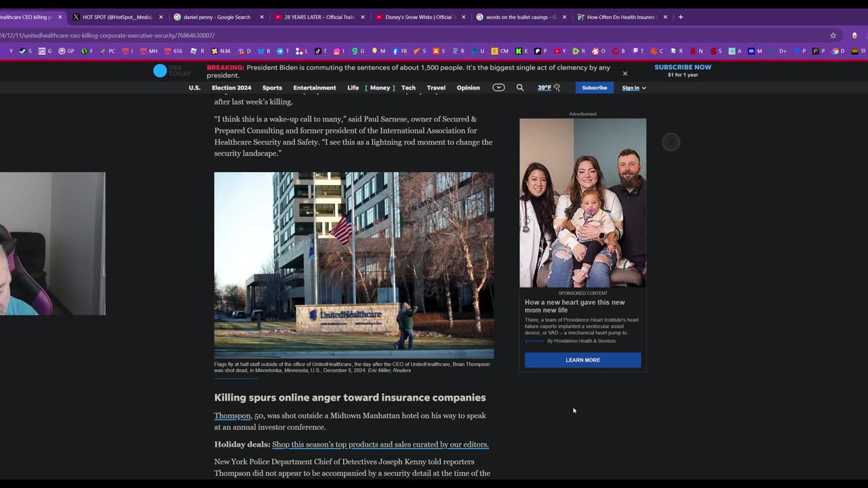Open the Telegram bookmark T
The height and width of the screenshot is (488, 868).
283,51
